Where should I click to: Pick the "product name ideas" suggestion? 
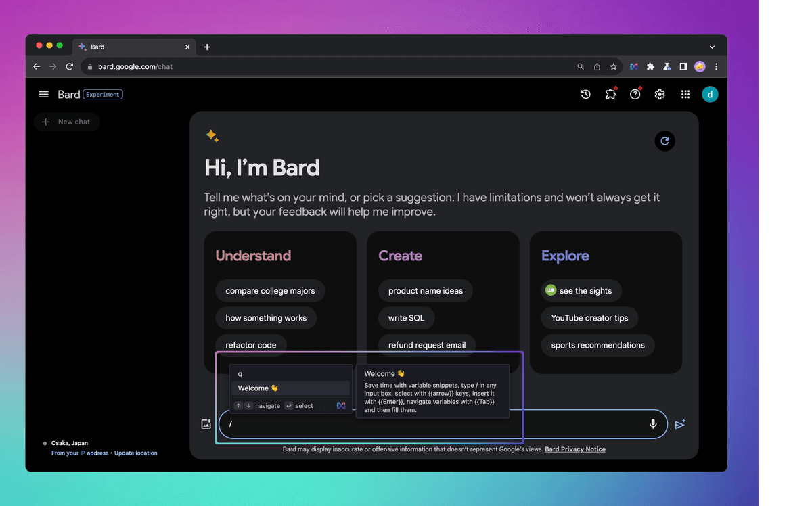click(426, 291)
